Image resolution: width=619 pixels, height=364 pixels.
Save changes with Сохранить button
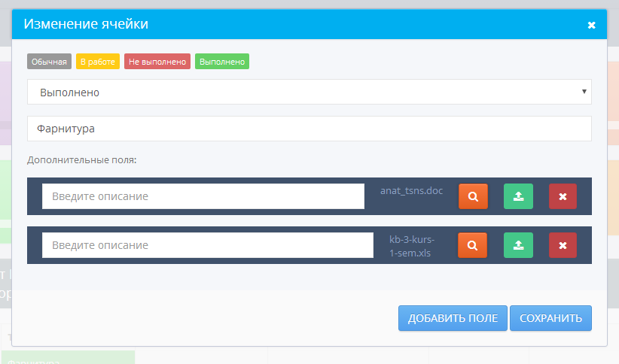click(550, 318)
